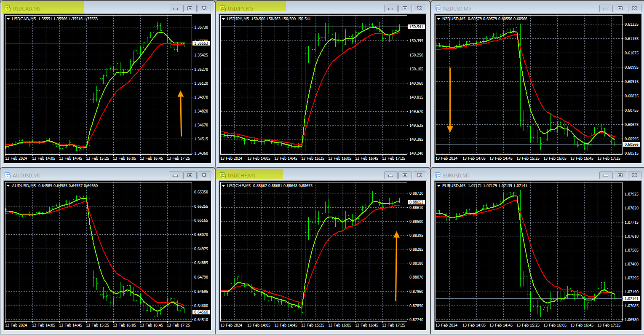The height and width of the screenshot is (335, 644).
Task: Select the orange up arrow on USDCAD chart
Action: [x=181, y=114]
